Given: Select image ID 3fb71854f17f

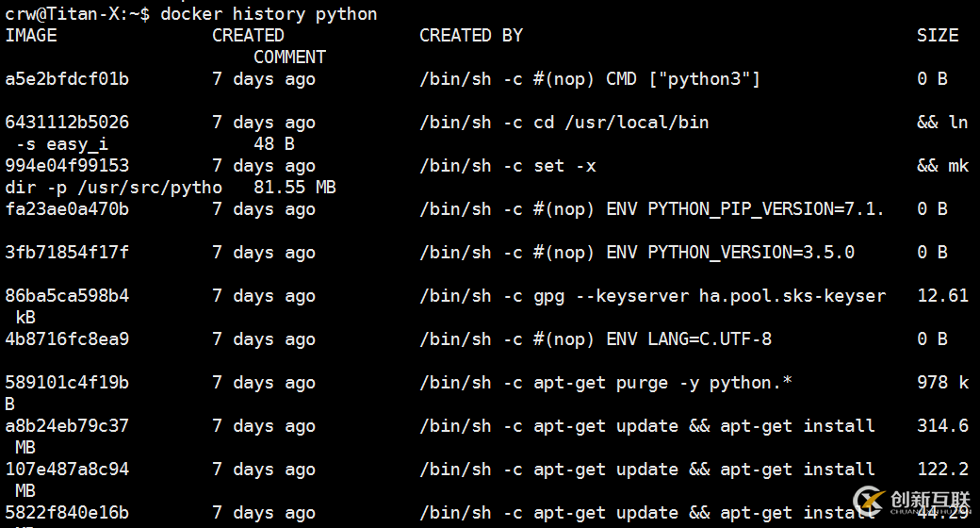Looking at the screenshot, I should (67, 253).
